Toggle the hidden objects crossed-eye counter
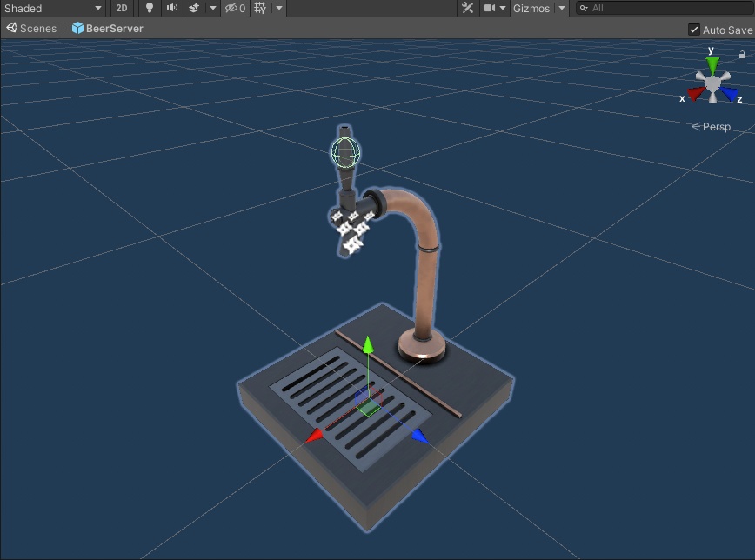This screenshot has width=755, height=560. tap(231, 8)
